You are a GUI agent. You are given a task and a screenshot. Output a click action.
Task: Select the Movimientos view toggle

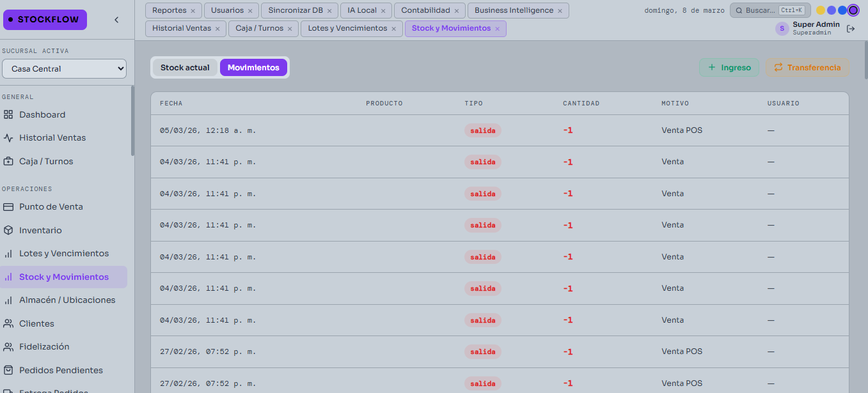[253, 68]
